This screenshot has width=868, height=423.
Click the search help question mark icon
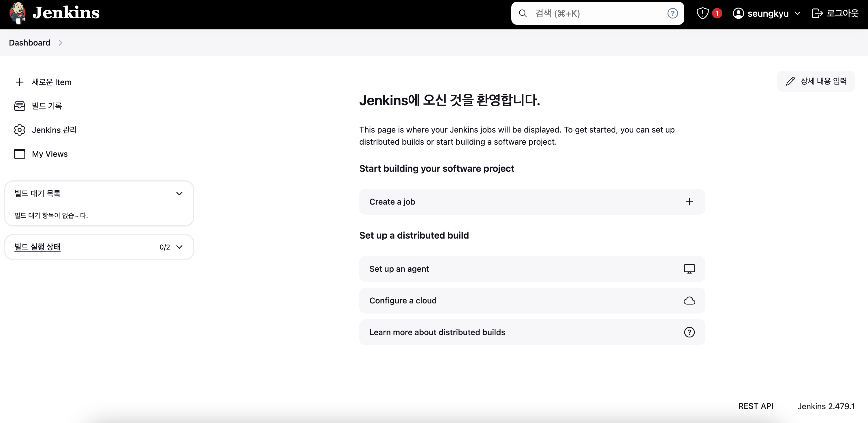[672, 14]
